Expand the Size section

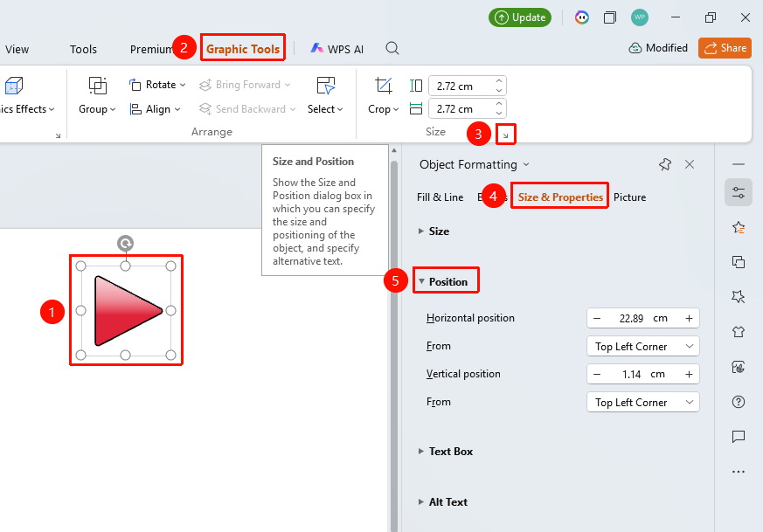[x=434, y=231]
